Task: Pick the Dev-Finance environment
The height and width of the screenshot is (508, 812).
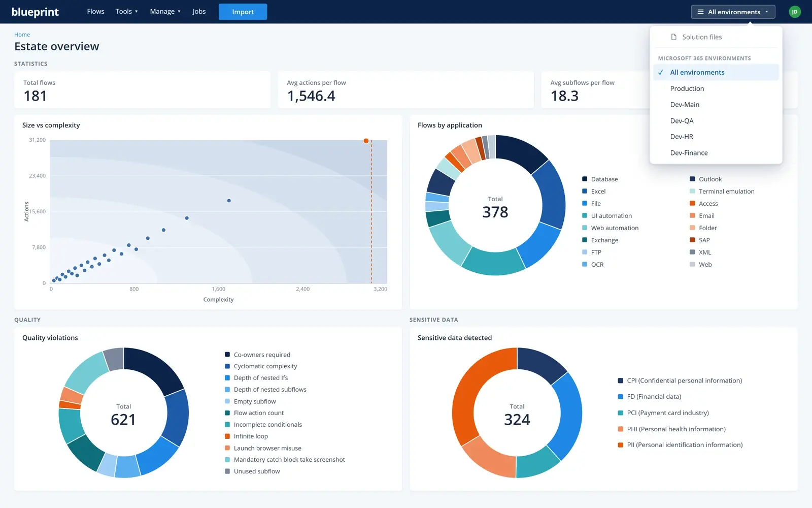Action: 716,153
